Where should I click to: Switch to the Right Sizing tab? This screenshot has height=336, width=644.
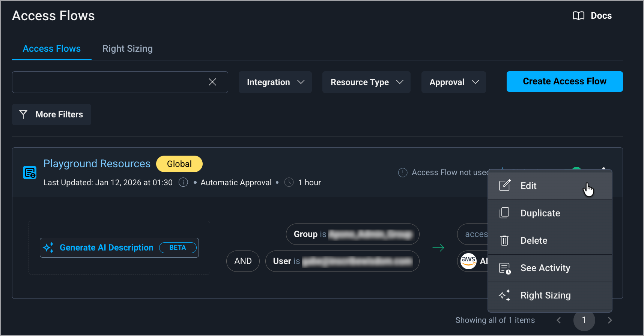tap(128, 49)
